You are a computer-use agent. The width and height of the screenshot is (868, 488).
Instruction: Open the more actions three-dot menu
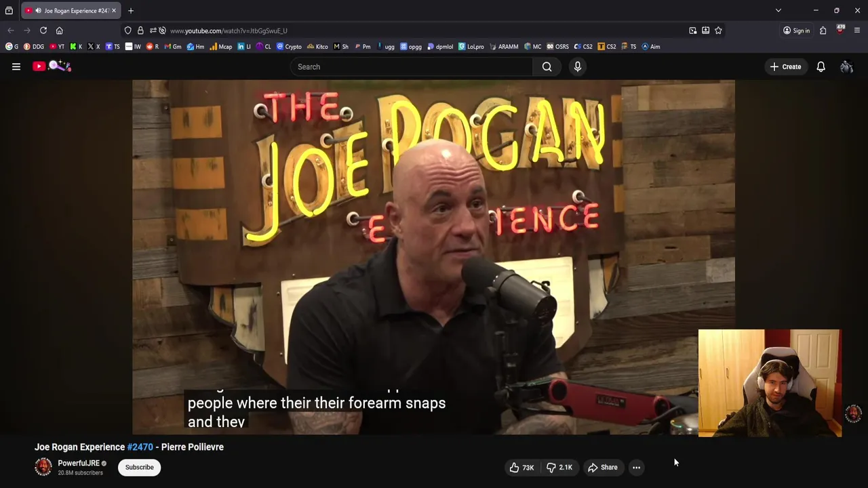tap(636, 467)
